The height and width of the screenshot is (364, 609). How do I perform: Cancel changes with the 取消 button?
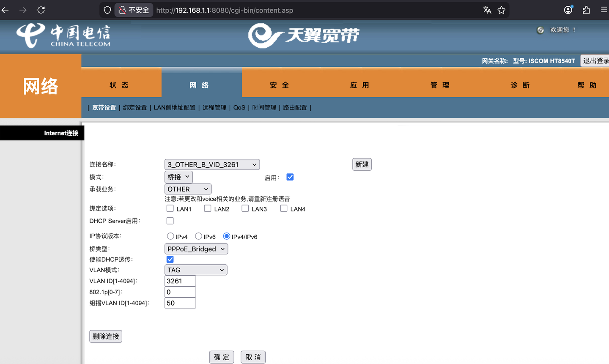point(253,357)
